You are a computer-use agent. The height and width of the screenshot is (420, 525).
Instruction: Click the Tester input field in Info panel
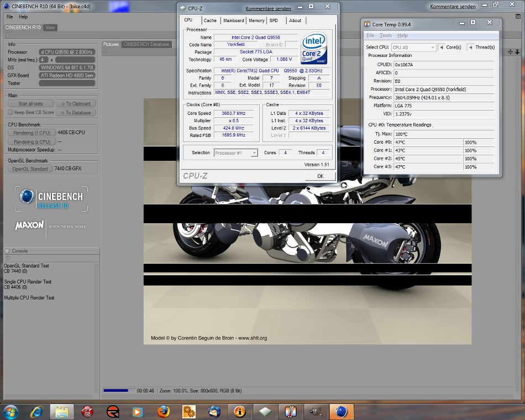(x=67, y=83)
